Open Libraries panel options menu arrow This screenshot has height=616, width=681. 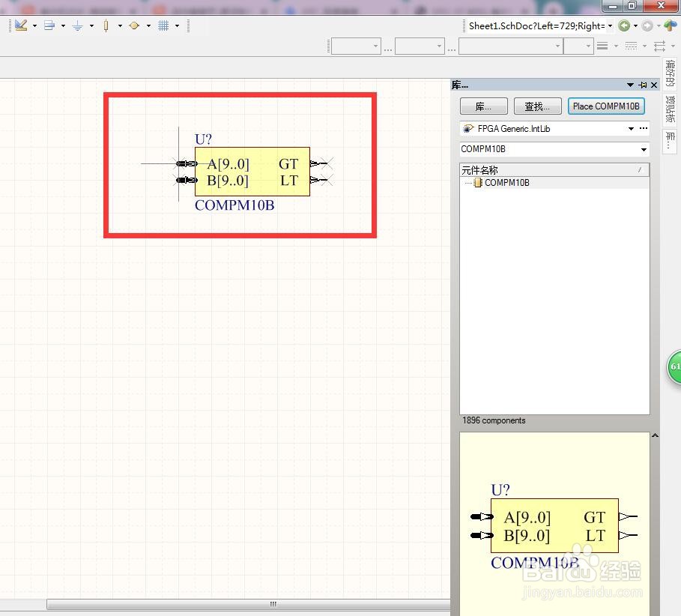click(x=630, y=85)
